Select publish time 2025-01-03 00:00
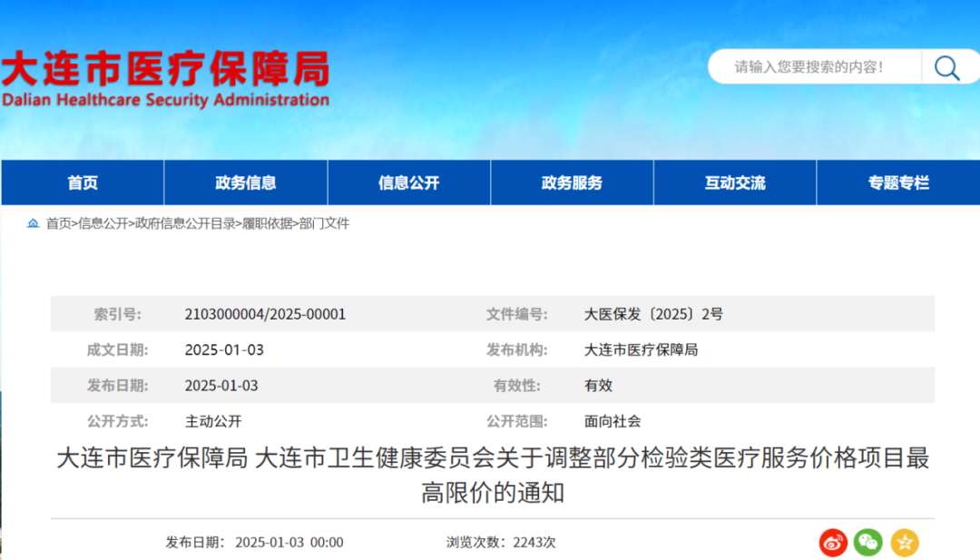Screen dimensions: 980x560 pyautogui.click(x=289, y=542)
